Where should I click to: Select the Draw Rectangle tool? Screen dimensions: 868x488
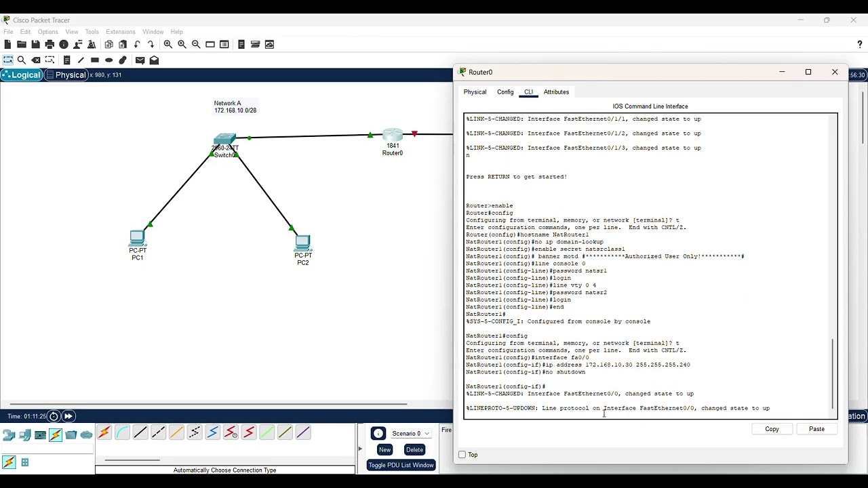[95, 60]
